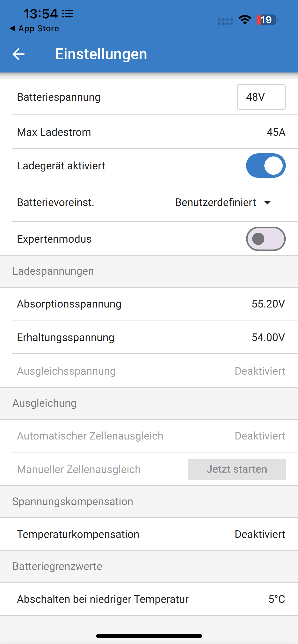This screenshot has height=644, width=298.
Task: Tap the battery level indicator
Action: 267,20
